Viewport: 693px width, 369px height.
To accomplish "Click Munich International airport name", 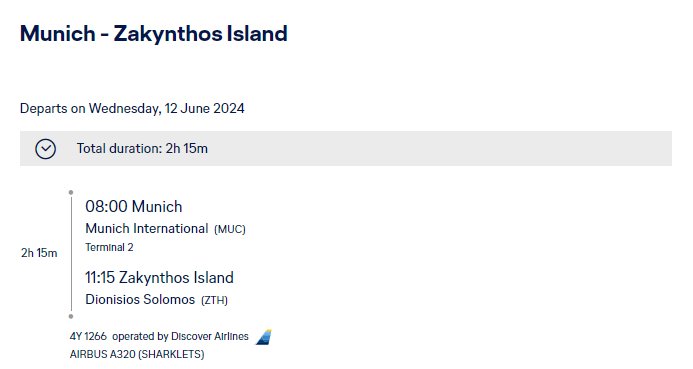I will 146,228.
